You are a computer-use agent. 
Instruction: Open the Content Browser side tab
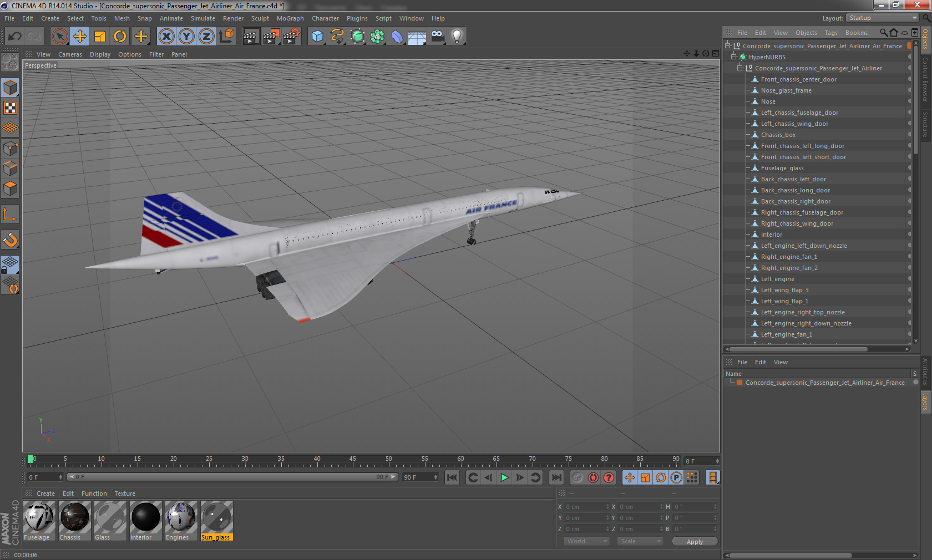(925, 79)
